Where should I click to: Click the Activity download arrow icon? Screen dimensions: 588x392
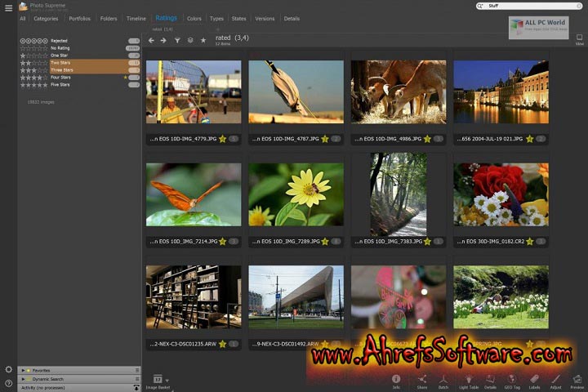[136, 387]
